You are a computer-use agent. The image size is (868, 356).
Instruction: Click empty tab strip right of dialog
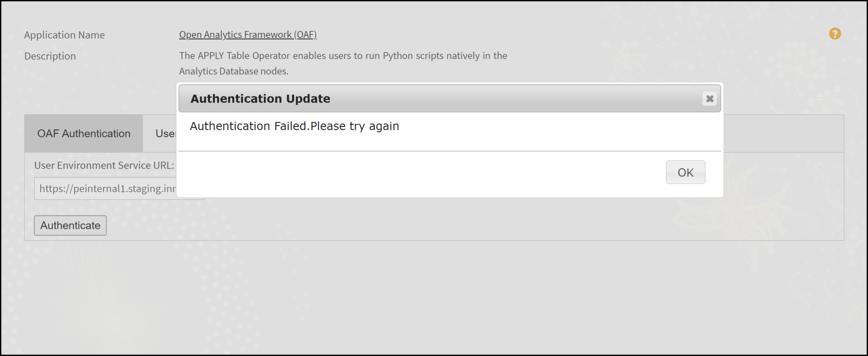783,134
